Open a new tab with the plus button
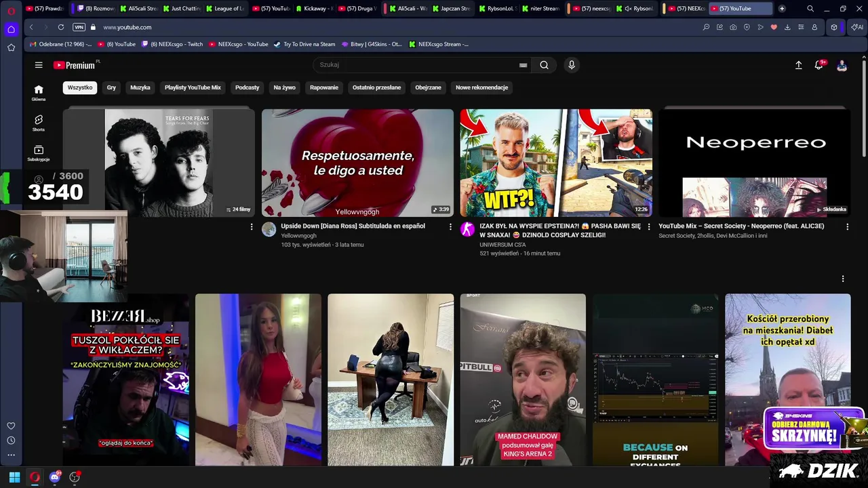Viewport: 868px width, 488px height. (782, 9)
